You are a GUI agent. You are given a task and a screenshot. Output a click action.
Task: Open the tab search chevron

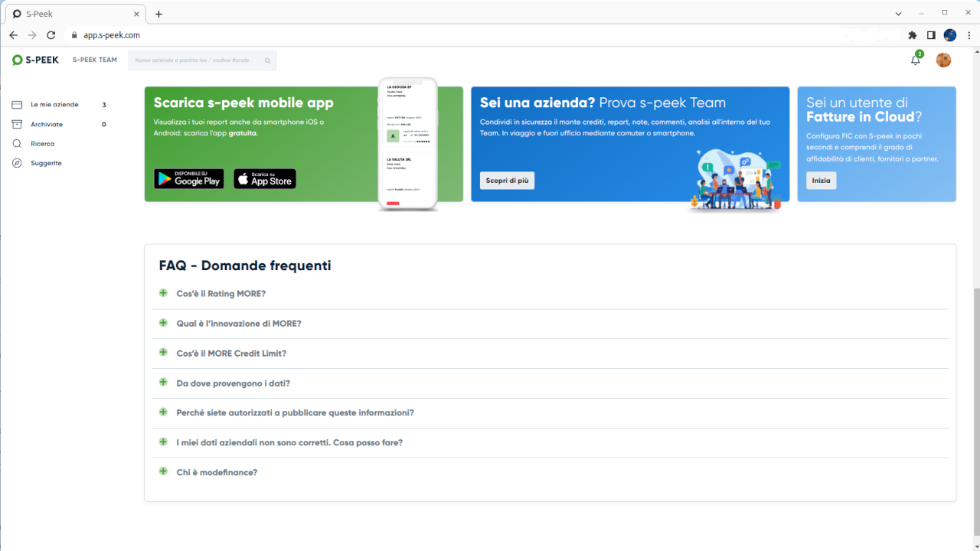coord(898,14)
